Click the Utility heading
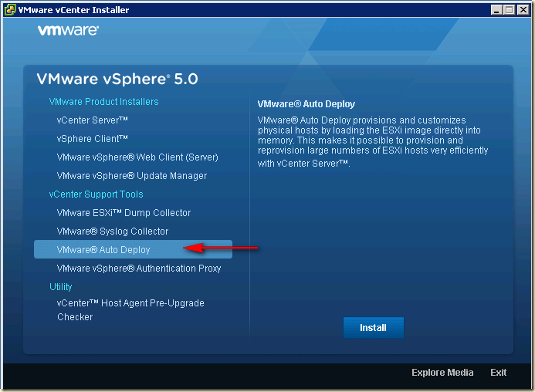Image resolution: width=535 pixels, height=392 pixels. pos(61,287)
